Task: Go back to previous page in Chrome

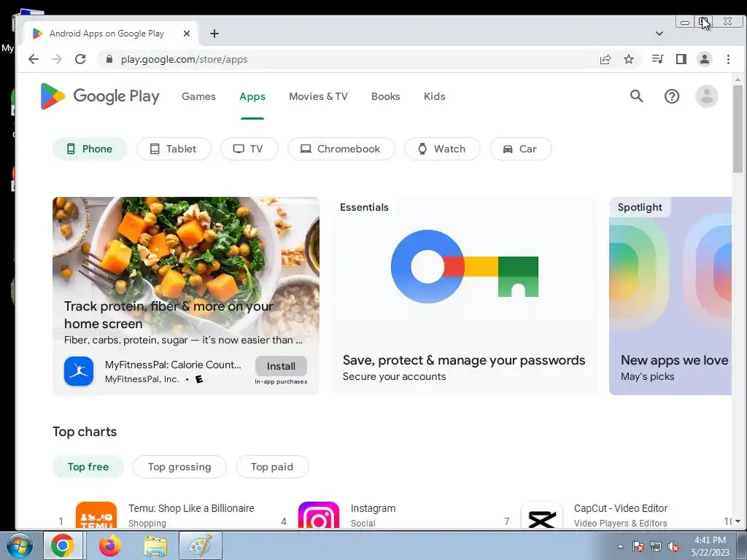Action: pyautogui.click(x=34, y=59)
